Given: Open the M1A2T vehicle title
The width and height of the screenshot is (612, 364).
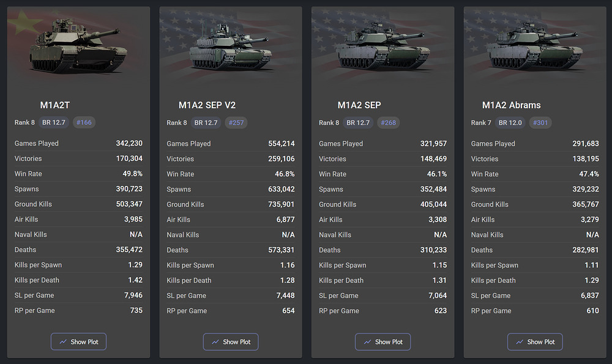Looking at the screenshot, I should 54,105.
